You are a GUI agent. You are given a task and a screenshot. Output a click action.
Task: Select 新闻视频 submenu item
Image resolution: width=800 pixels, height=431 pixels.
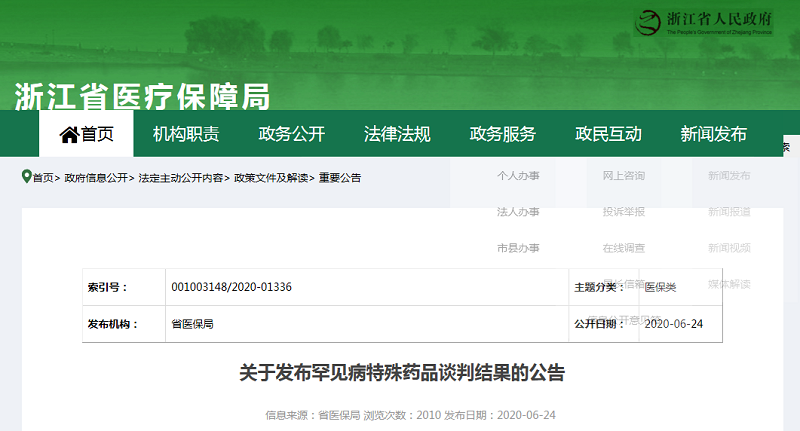click(729, 248)
